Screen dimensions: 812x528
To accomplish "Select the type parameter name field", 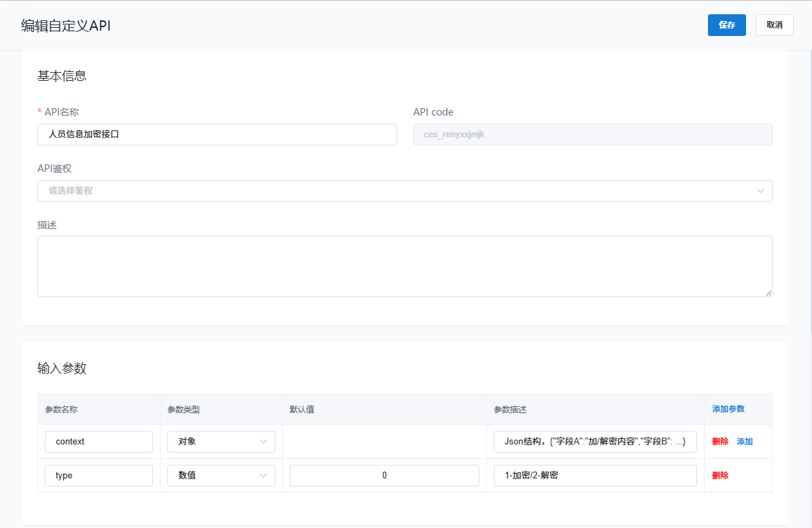I will point(99,476).
